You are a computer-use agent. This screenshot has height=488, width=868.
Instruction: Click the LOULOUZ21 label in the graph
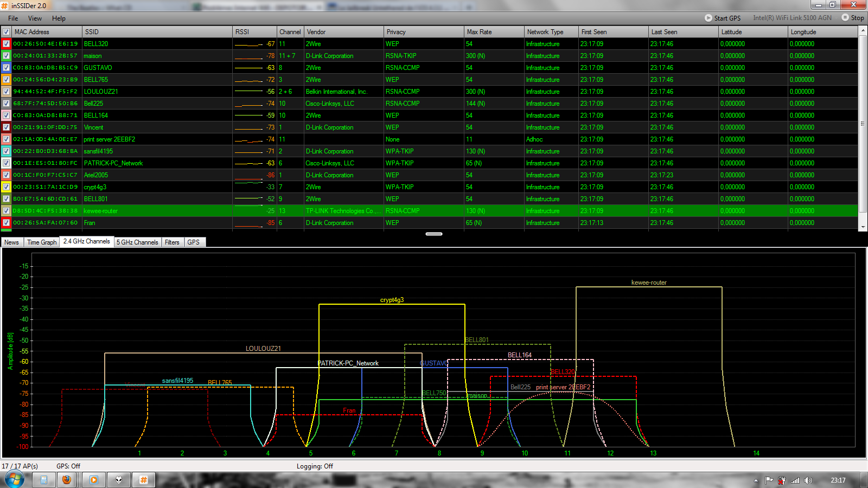(263, 349)
